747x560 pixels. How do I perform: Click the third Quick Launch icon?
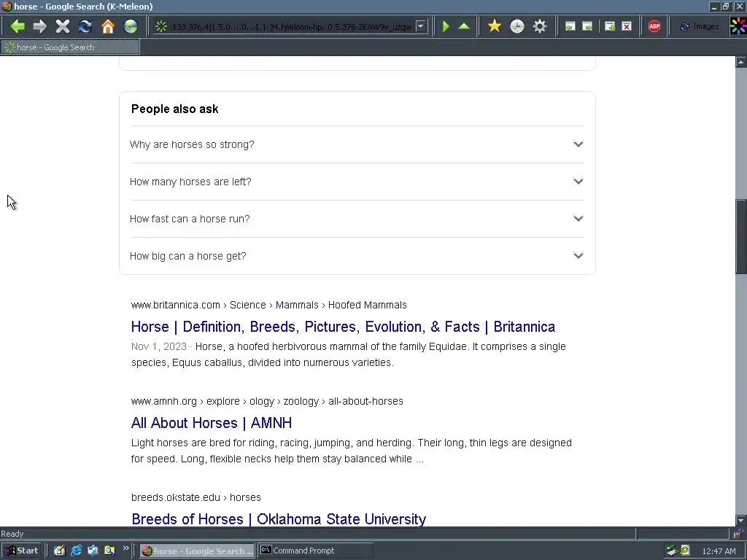tap(93, 551)
